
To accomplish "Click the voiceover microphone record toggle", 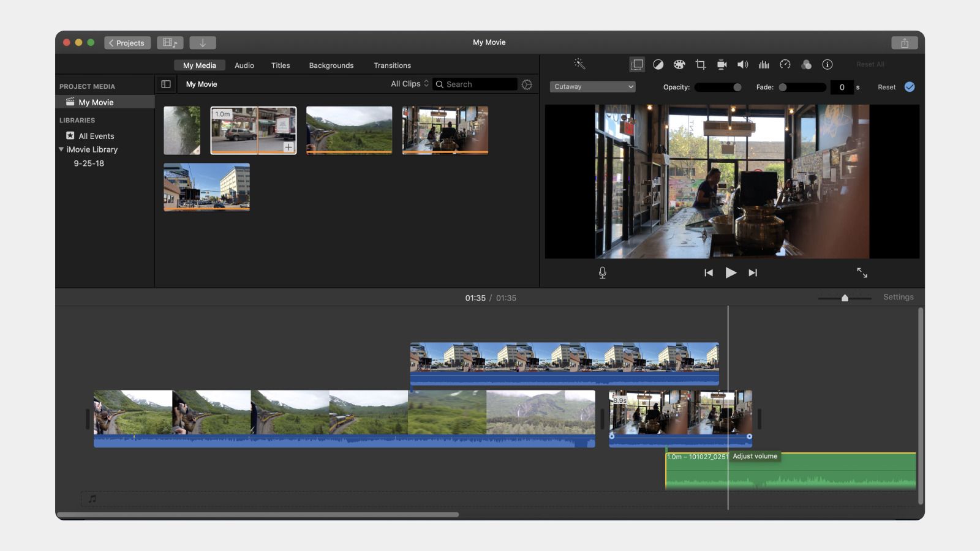I will [602, 273].
